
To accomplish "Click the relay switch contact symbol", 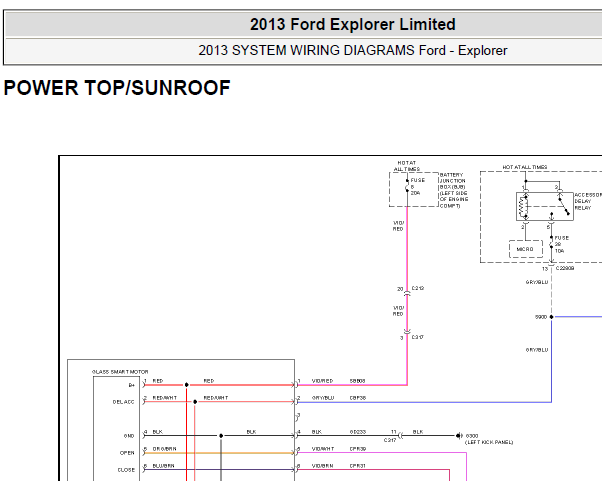I will pos(563,206).
